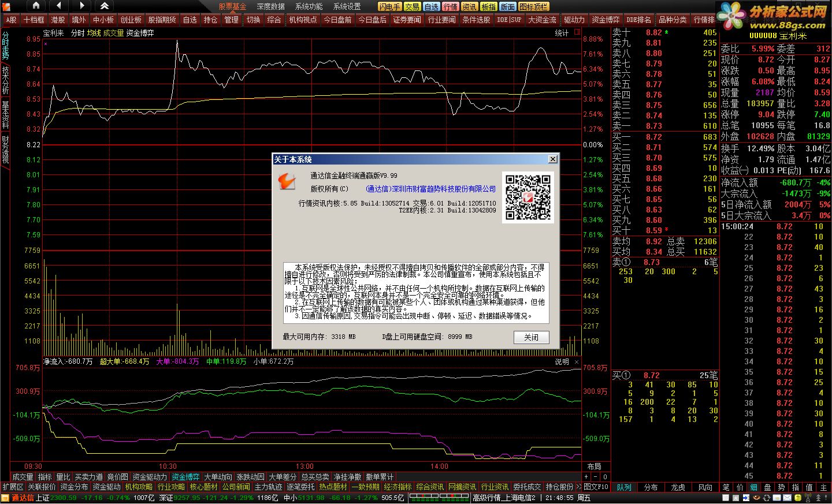Click the 布局 layout button
The image size is (832, 504).
pos(594,466)
